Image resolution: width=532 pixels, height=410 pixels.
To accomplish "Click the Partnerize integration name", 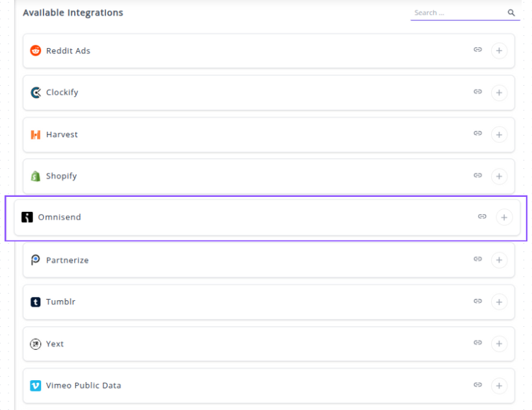I will (67, 260).
